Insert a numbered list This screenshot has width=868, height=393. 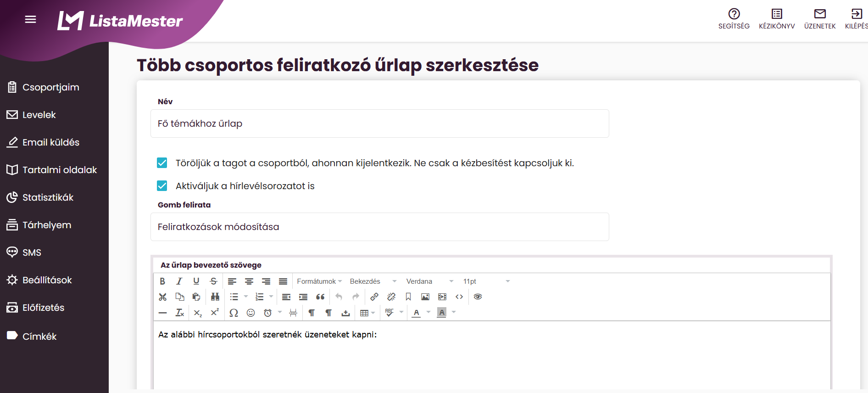(x=259, y=297)
